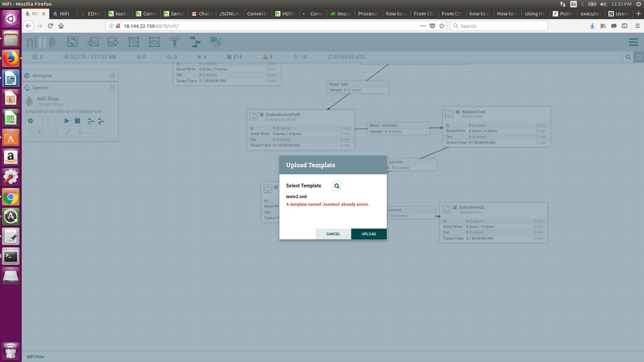Collapse the Operate panel

pos(112,88)
